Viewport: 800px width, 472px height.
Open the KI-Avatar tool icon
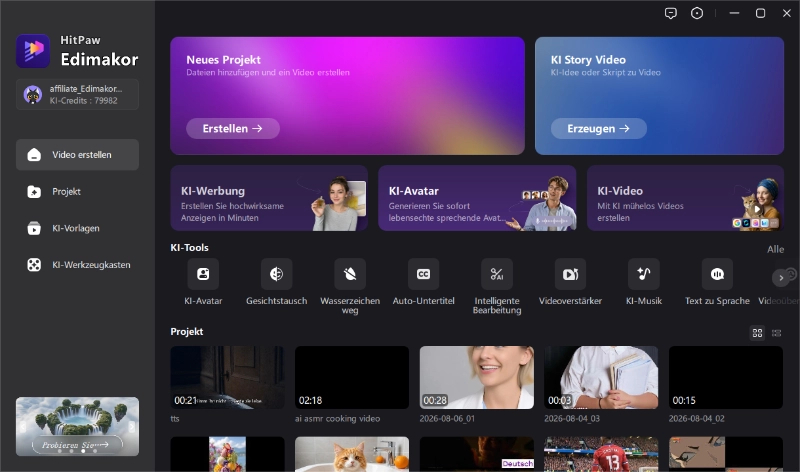203,274
